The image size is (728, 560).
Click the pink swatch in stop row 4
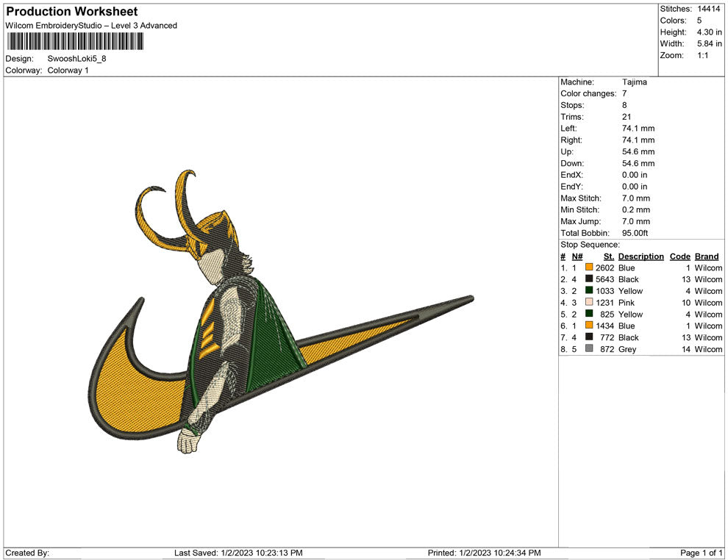[589, 302]
